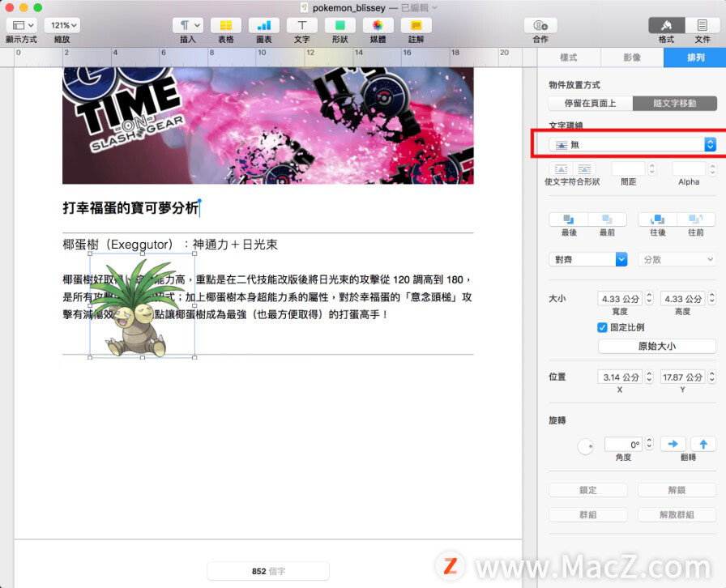This screenshot has height=588, width=726.
Task: Add a comment with 註解 icon
Action: [416, 25]
